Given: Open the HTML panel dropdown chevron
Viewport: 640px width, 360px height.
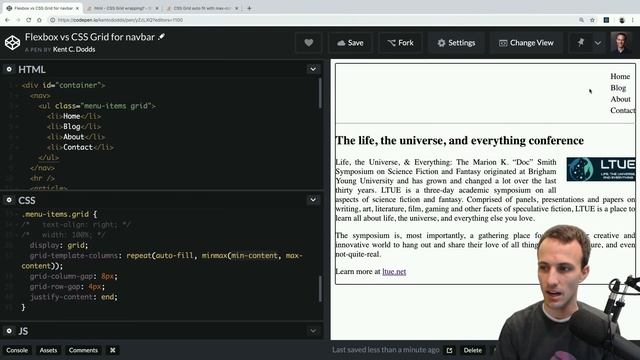Looking at the screenshot, I should pos(313,69).
